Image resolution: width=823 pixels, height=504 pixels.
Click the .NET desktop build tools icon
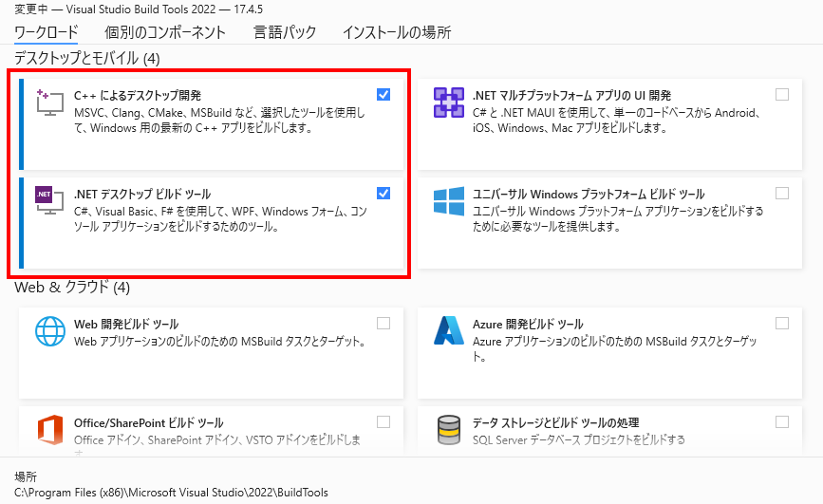pos(50,200)
